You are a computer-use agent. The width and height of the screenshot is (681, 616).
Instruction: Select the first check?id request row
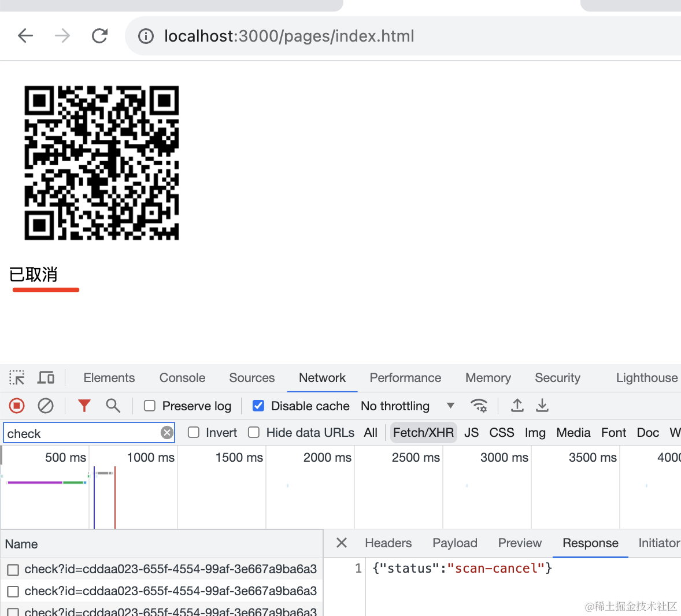[x=170, y=569]
